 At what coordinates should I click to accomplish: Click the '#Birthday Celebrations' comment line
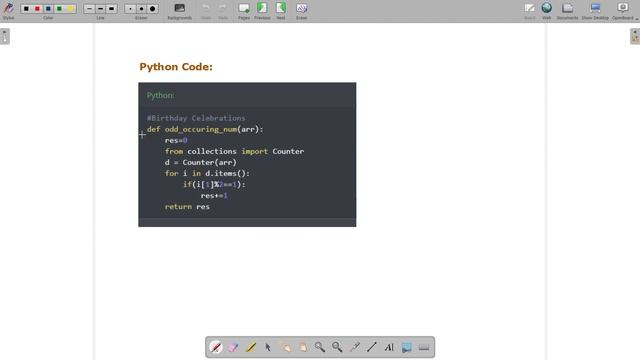pos(196,118)
